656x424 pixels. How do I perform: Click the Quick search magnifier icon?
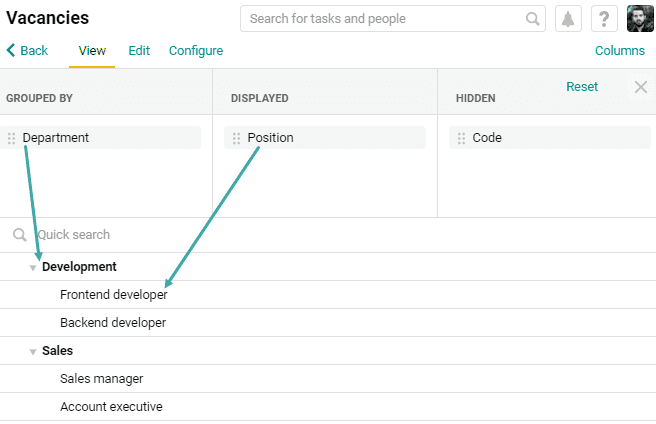(x=20, y=235)
